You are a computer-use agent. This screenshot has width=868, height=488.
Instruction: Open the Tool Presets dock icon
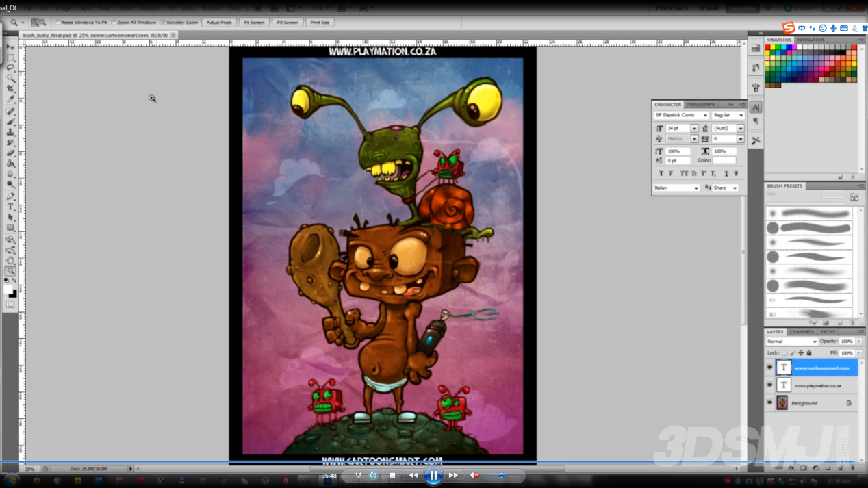[x=756, y=140]
